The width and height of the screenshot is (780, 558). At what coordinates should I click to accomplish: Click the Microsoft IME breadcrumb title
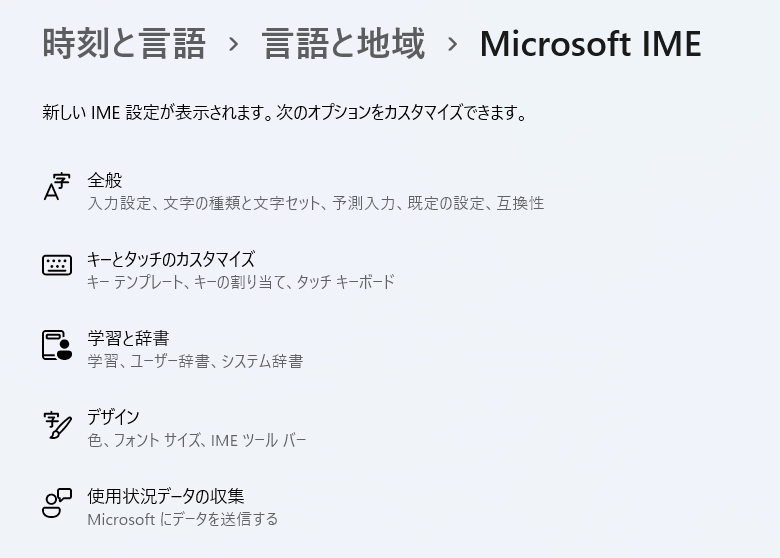pos(590,44)
